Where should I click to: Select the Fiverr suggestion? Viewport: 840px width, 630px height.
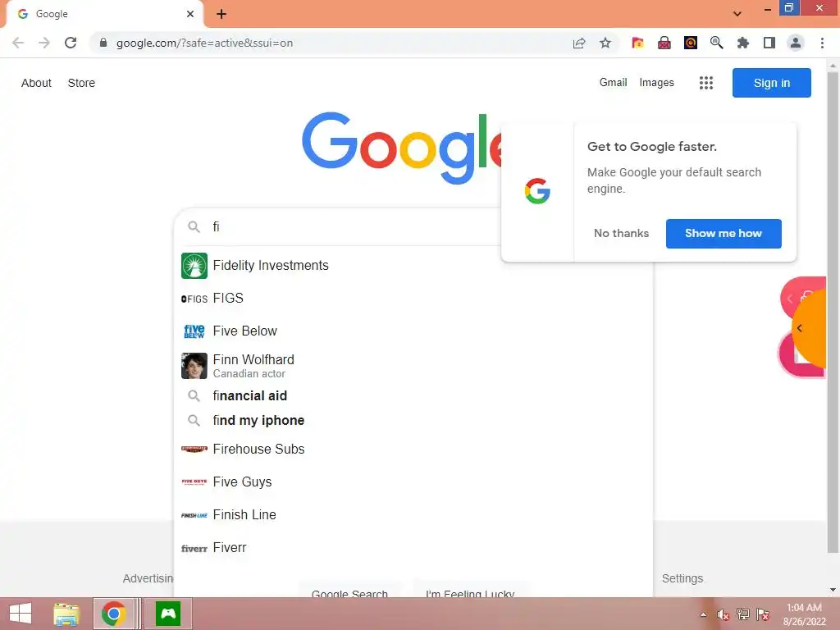point(413,547)
